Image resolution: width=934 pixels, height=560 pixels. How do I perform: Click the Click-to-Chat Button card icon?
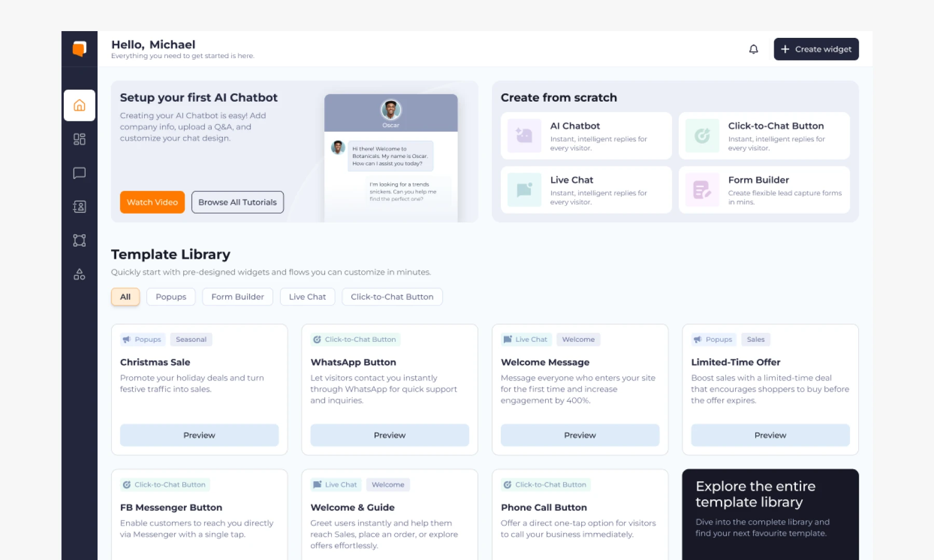[x=702, y=136]
